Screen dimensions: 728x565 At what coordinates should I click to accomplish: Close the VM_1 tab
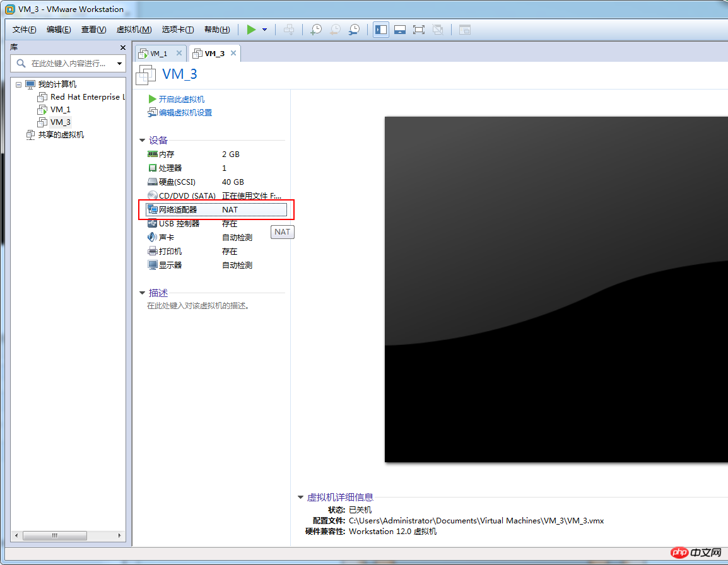179,54
